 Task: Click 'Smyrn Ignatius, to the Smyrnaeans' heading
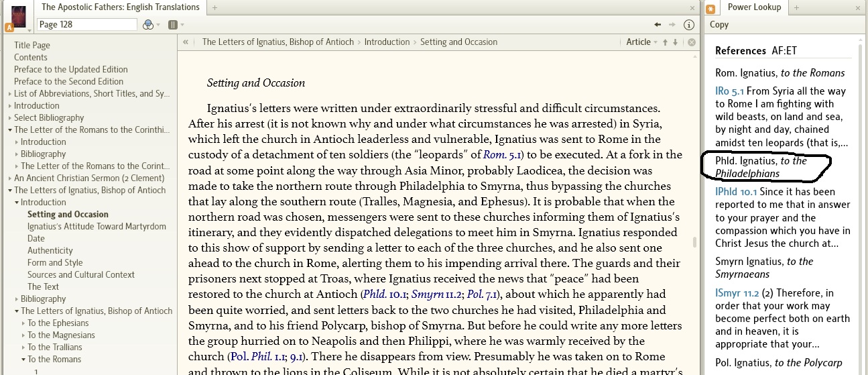coord(764,268)
